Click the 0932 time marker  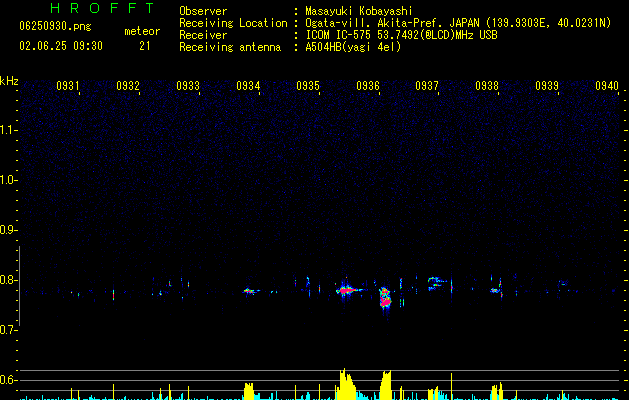click(x=128, y=86)
